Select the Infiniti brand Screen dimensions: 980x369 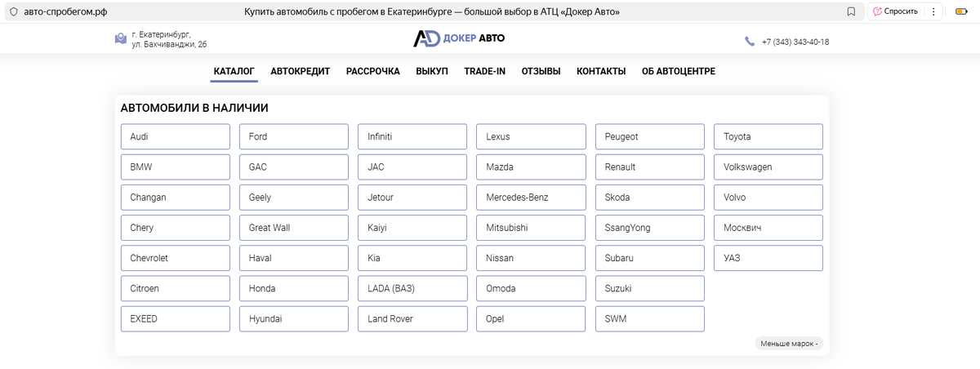pos(412,136)
